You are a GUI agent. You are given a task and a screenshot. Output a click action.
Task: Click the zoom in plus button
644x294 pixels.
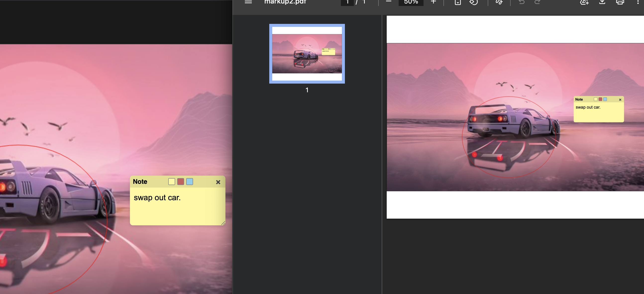433,2
